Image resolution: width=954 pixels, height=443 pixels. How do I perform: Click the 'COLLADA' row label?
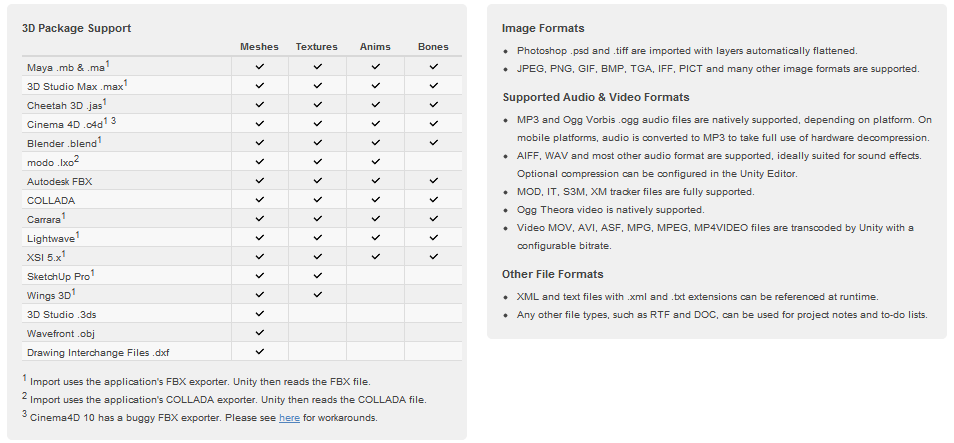[x=51, y=200]
